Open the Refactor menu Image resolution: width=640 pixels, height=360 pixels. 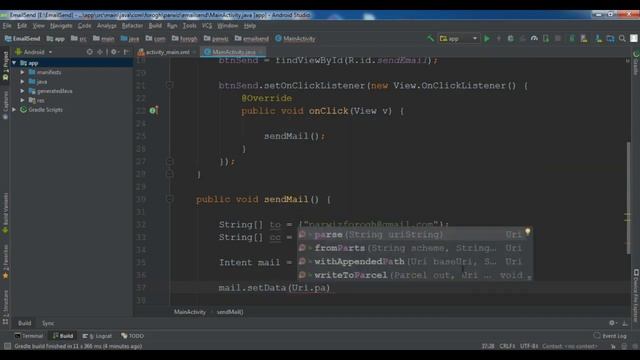[132, 25]
